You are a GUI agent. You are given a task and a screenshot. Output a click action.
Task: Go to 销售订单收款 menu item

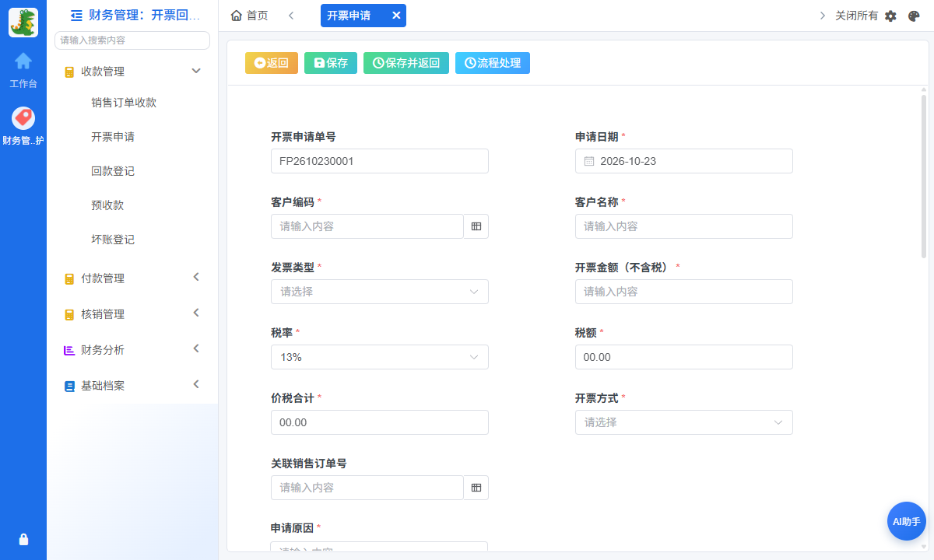[124, 103]
